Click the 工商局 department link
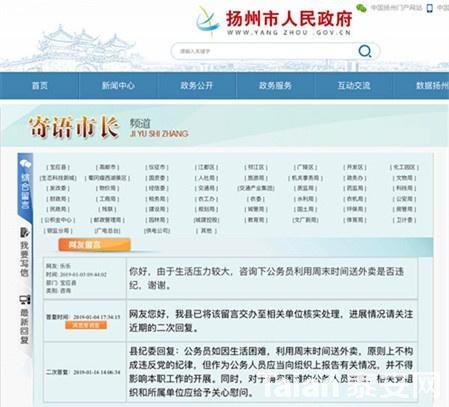The image size is (449, 407). point(107,199)
